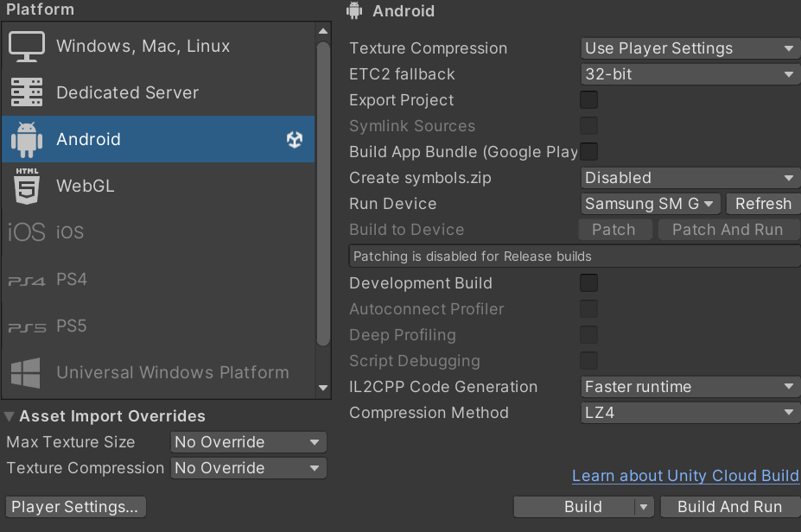
Task: Click the Universal Windows Platform logo icon
Action: pos(26,373)
